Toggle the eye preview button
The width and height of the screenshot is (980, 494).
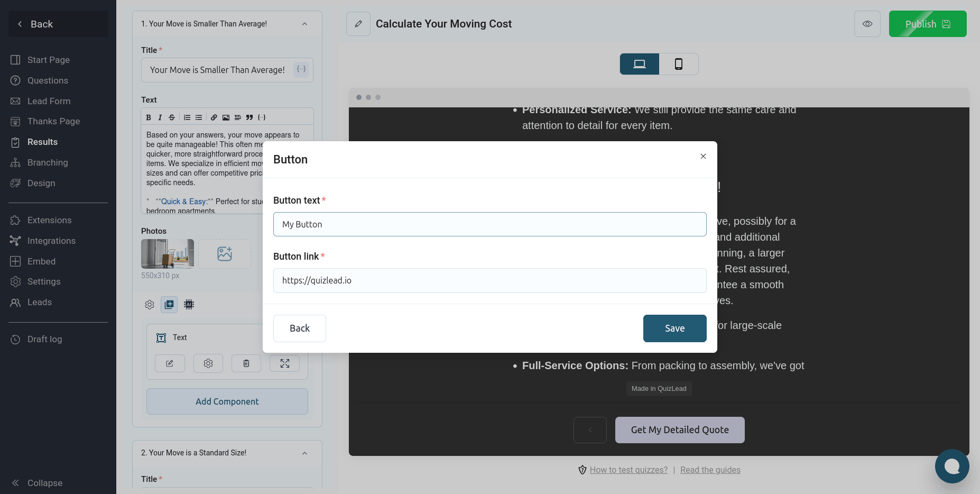[x=867, y=24]
